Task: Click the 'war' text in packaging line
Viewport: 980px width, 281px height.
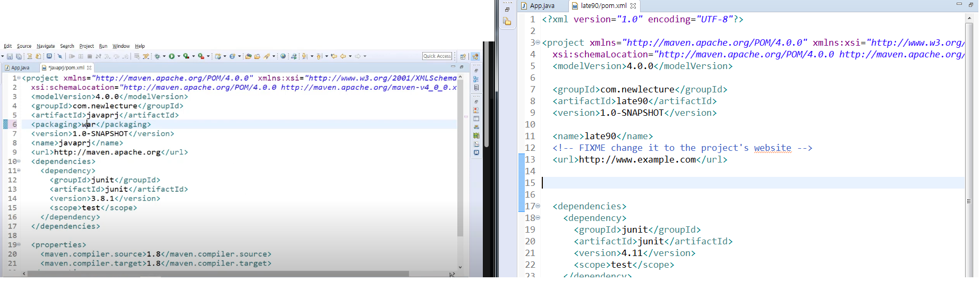Action: tap(89, 124)
